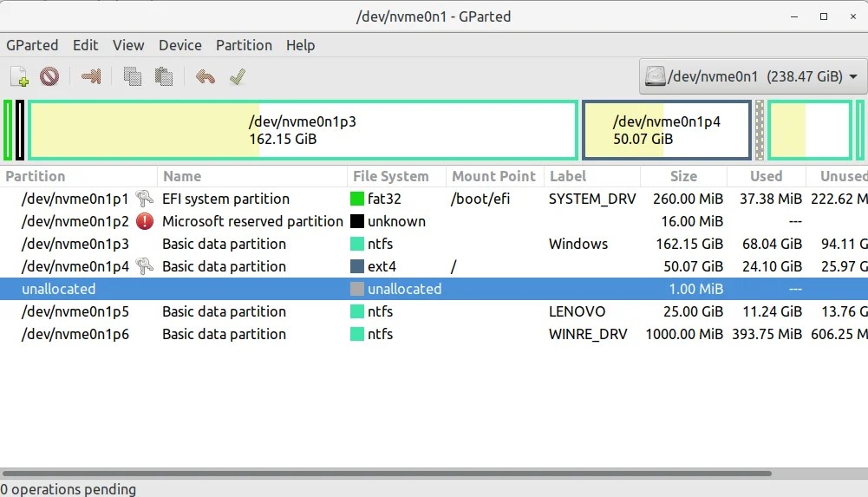Click the Apply all operations checkmark icon
The height and width of the screenshot is (497, 868).
click(x=238, y=76)
